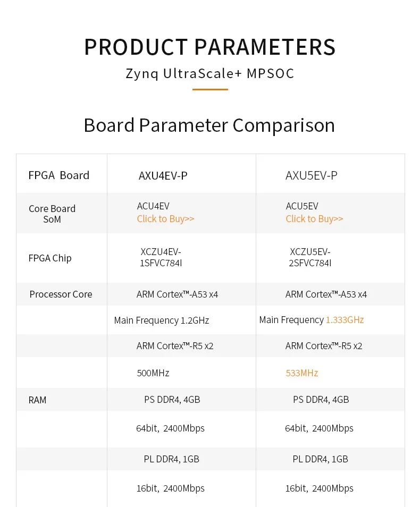Click the orange 1.333GHz frequency value
The height and width of the screenshot is (507, 420).
[x=345, y=320]
